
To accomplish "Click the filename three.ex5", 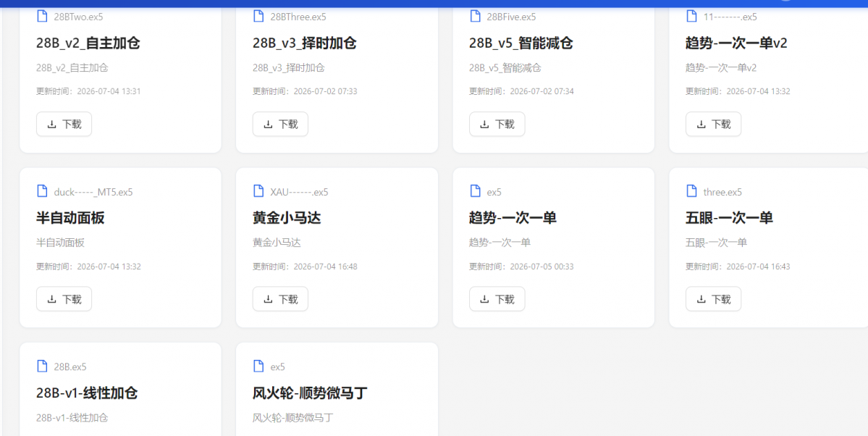I will pos(722,192).
